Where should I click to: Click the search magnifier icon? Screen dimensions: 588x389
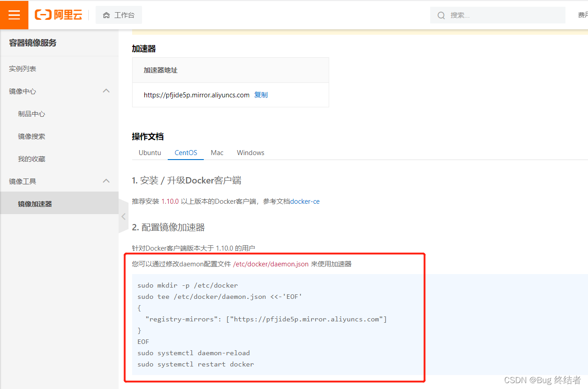pyautogui.click(x=441, y=15)
